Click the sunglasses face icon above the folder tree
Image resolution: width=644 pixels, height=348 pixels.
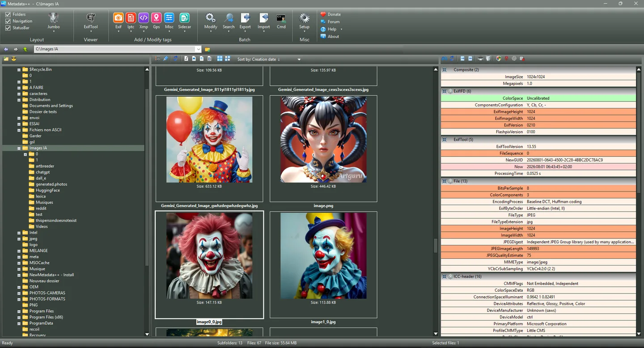point(14,59)
